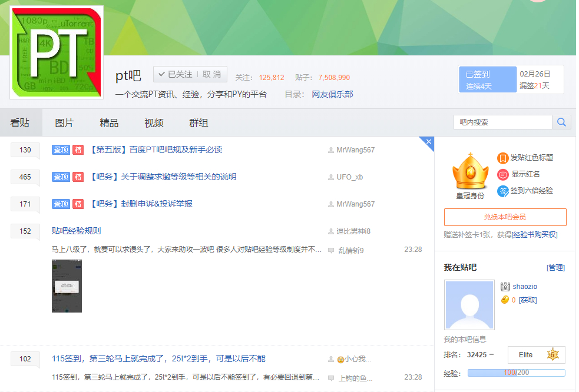Click the [管理] link
Image resolution: width=579 pixels, height=392 pixels.
556,268
